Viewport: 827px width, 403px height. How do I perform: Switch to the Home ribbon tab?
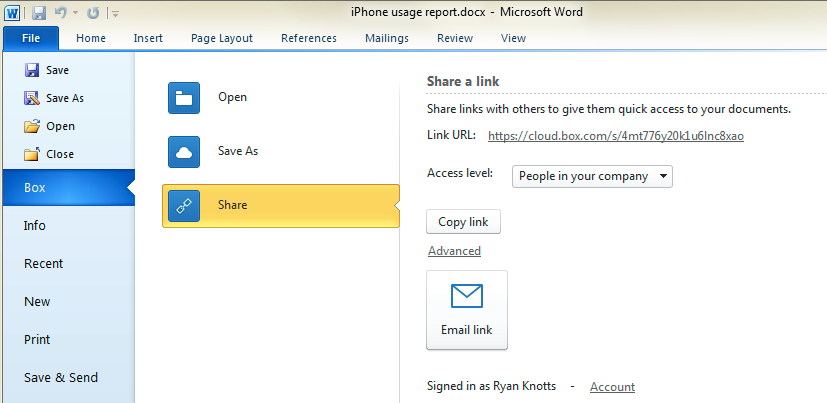[x=91, y=38]
